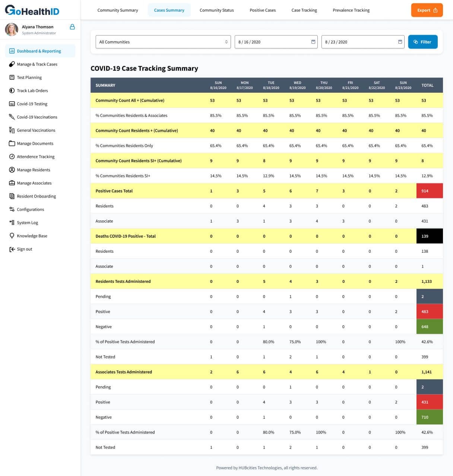Click the General Vaccinations icon
453x476 pixels.
click(12, 130)
